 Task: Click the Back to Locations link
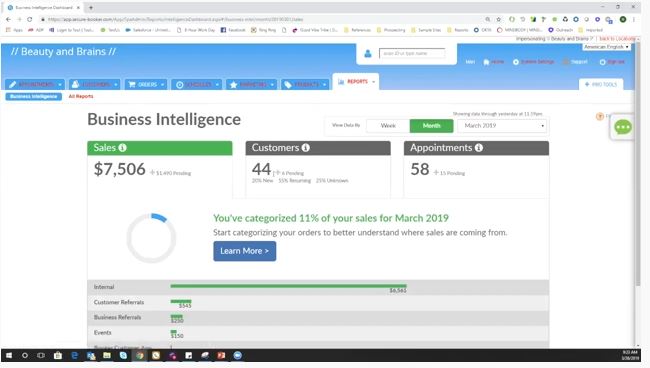point(617,39)
